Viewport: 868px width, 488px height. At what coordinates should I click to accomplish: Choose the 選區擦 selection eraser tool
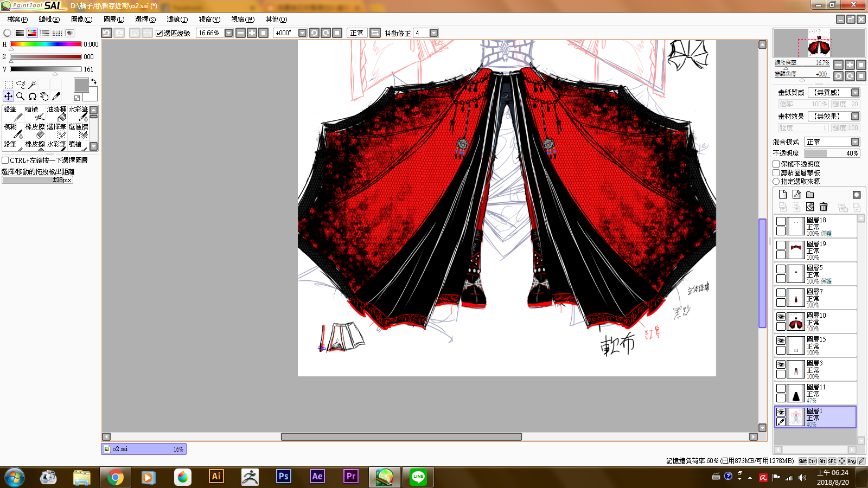78,131
